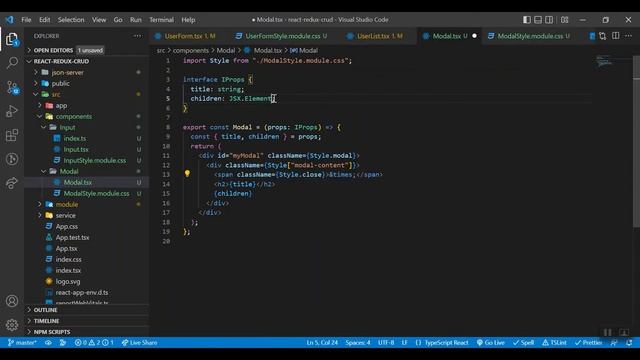Open the Search view icon
This screenshot has height=360, width=640.
(12, 63)
